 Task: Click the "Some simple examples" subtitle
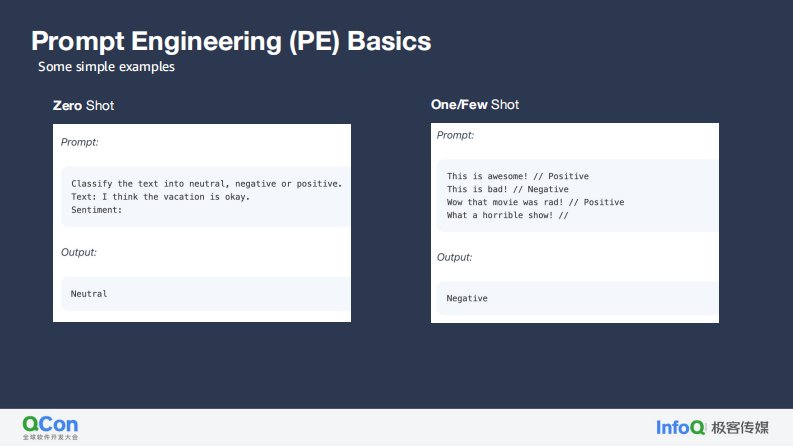click(x=106, y=67)
